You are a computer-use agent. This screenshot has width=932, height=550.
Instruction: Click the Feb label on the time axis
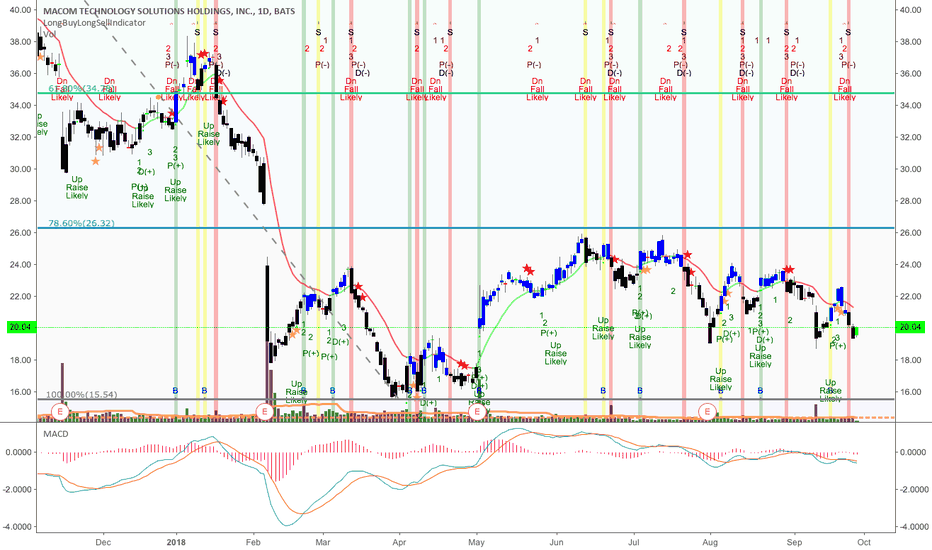254,542
